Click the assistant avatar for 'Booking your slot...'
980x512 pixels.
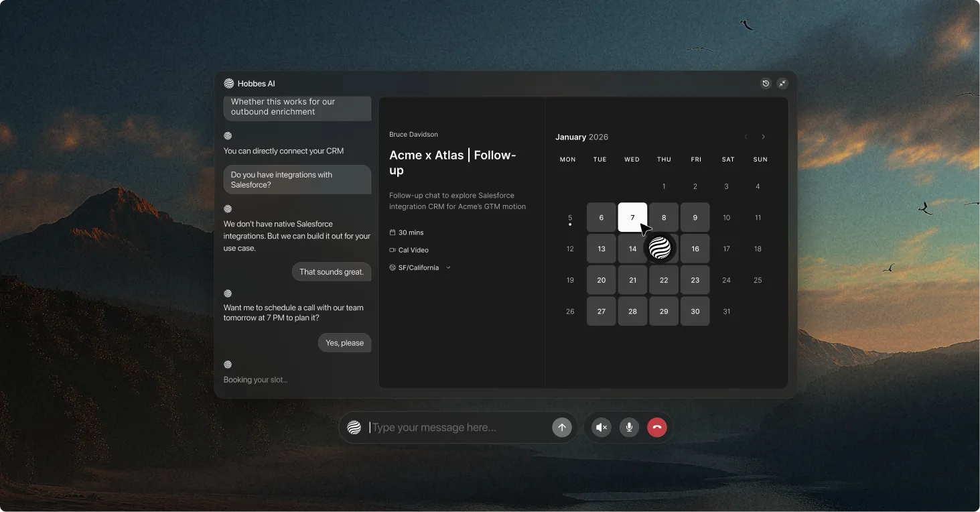[x=228, y=365]
